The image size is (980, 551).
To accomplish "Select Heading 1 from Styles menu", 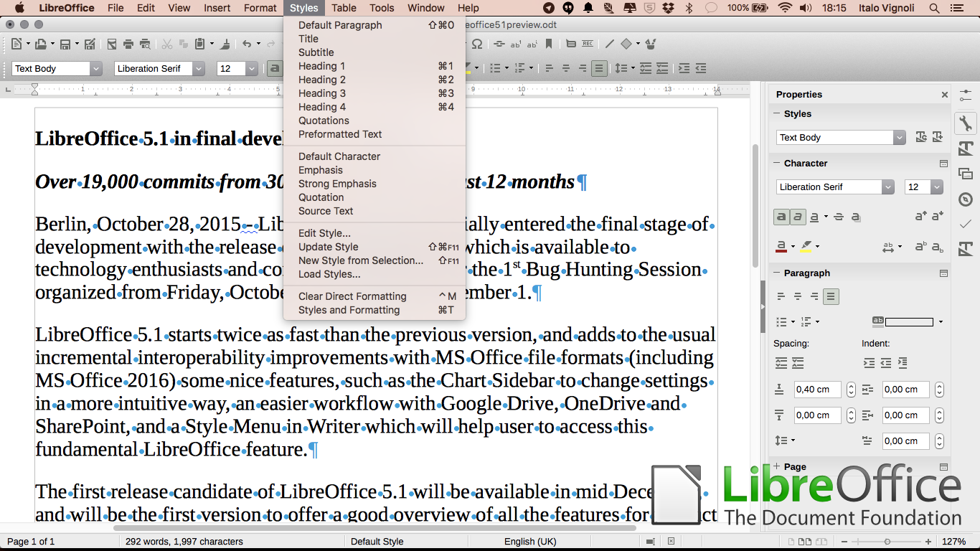I will [x=375, y=66].
